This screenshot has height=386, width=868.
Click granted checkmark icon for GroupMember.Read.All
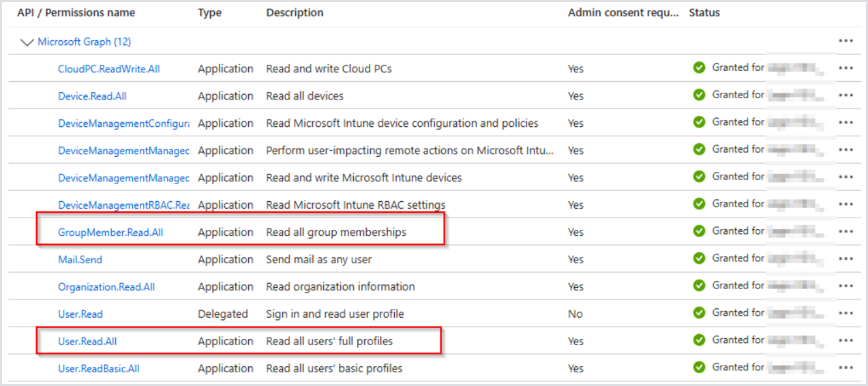[699, 231]
